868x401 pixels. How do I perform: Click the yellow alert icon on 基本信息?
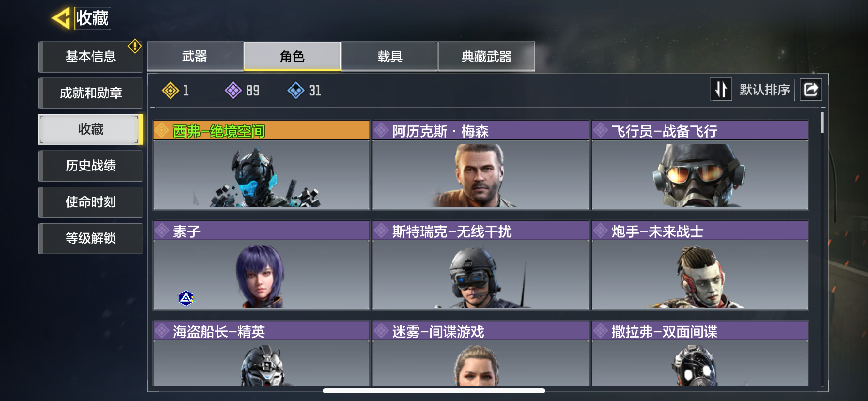(135, 46)
